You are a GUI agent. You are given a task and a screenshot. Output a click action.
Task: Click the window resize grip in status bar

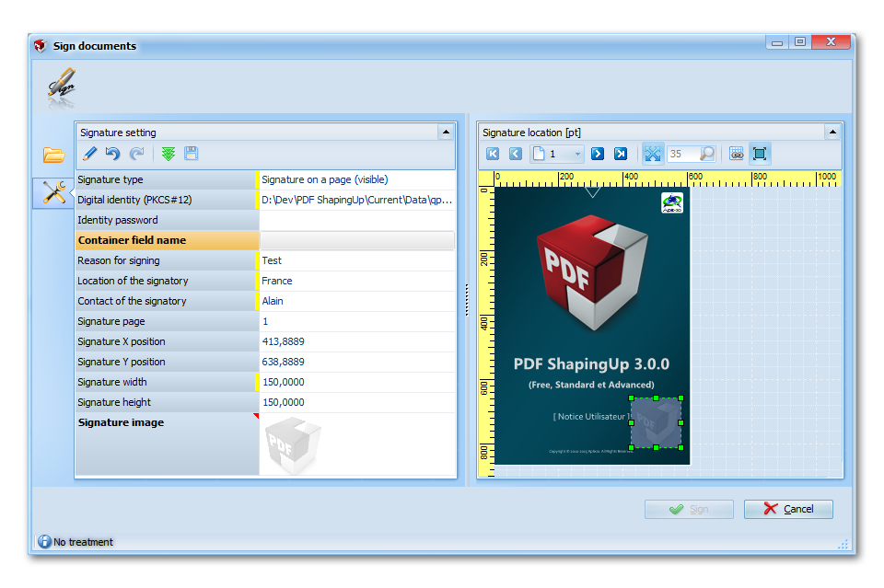pos(843,544)
